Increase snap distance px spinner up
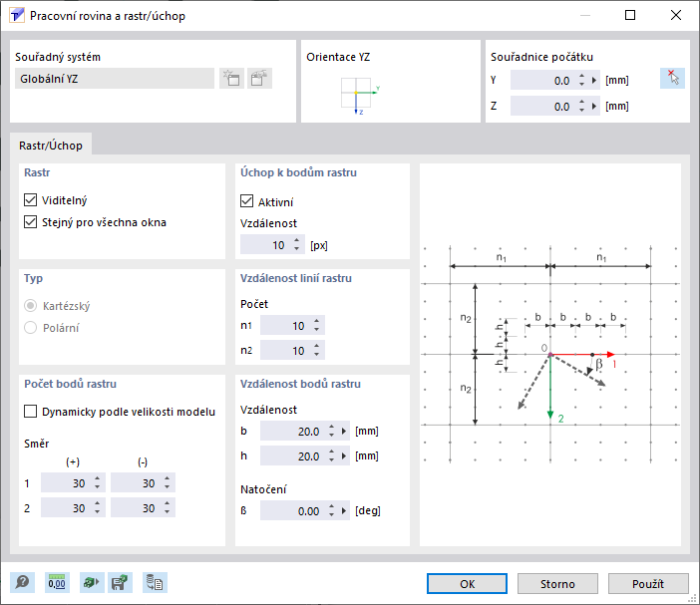Viewport: 700px width, 605px height. point(297,241)
